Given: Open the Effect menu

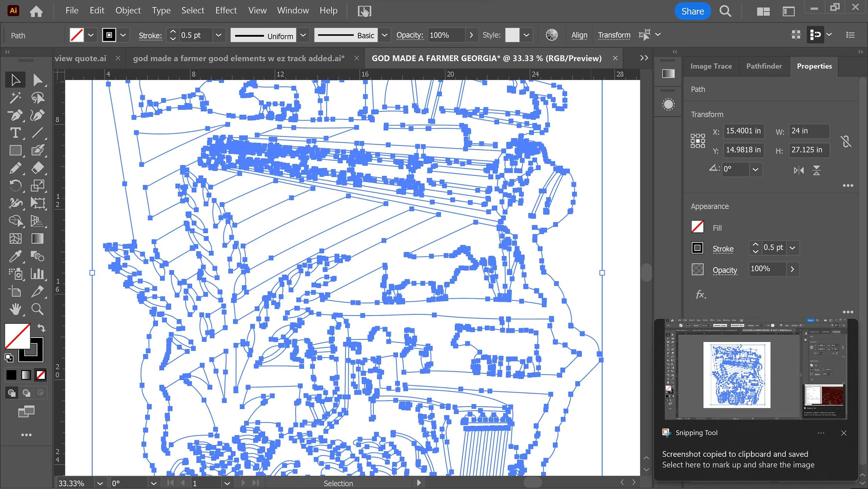Looking at the screenshot, I should pos(226,10).
